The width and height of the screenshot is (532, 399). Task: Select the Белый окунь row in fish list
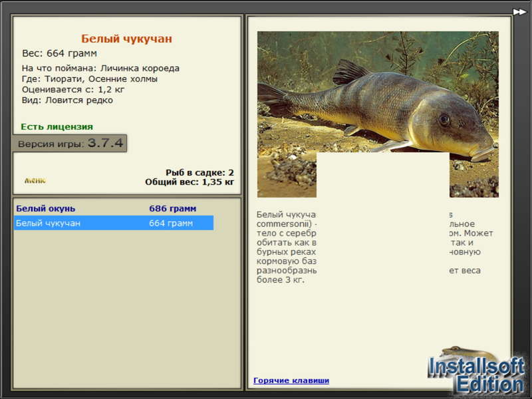(x=114, y=208)
